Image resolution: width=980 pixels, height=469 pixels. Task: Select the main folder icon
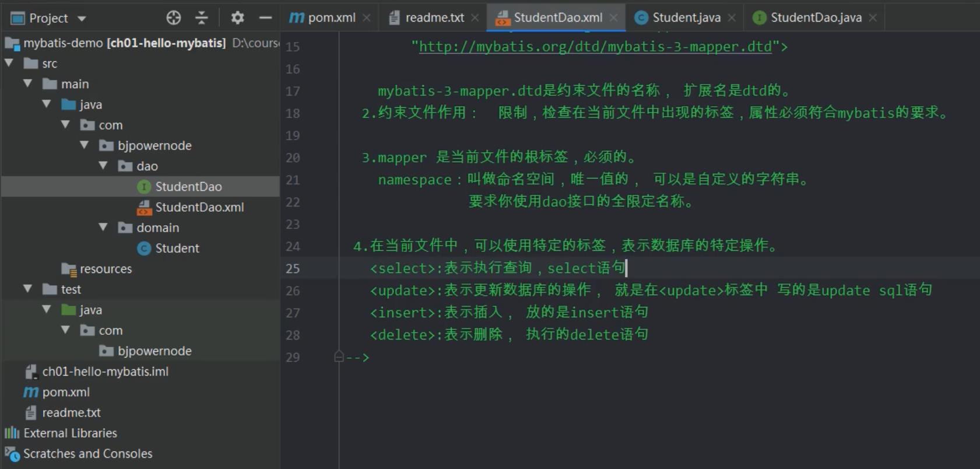pyautogui.click(x=50, y=84)
